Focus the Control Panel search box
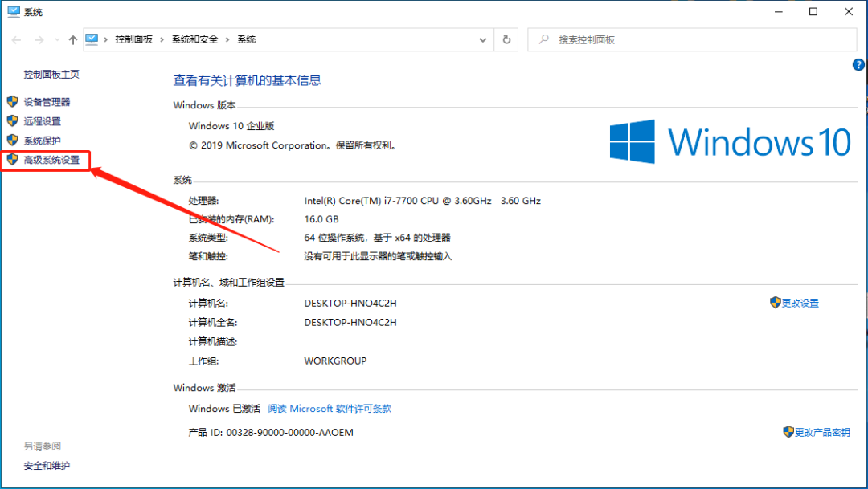 tap(692, 40)
